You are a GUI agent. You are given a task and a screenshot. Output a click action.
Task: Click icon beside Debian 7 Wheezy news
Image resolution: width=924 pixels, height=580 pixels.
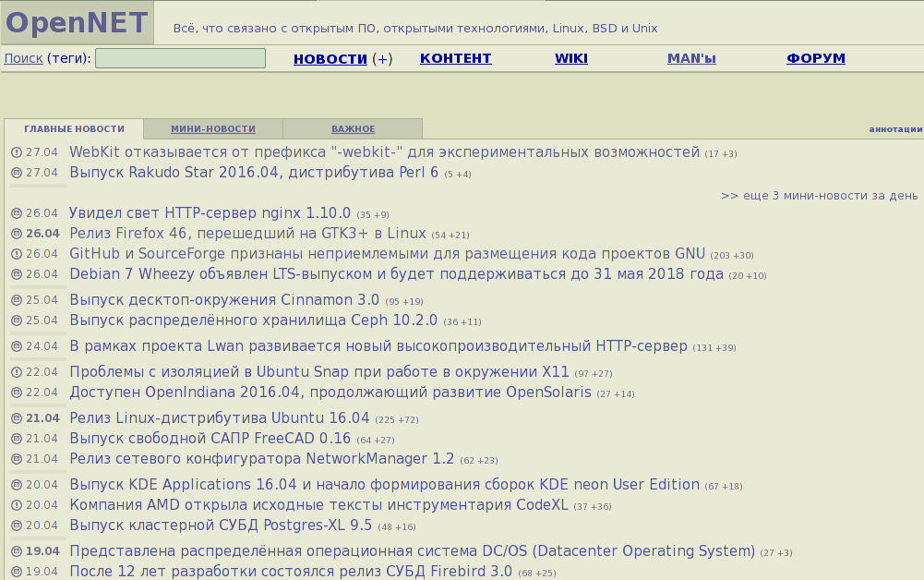pos(17,274)
